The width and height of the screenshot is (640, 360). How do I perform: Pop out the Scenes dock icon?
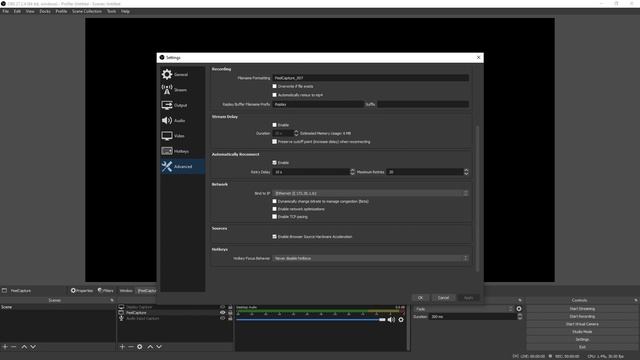(112, 300)
